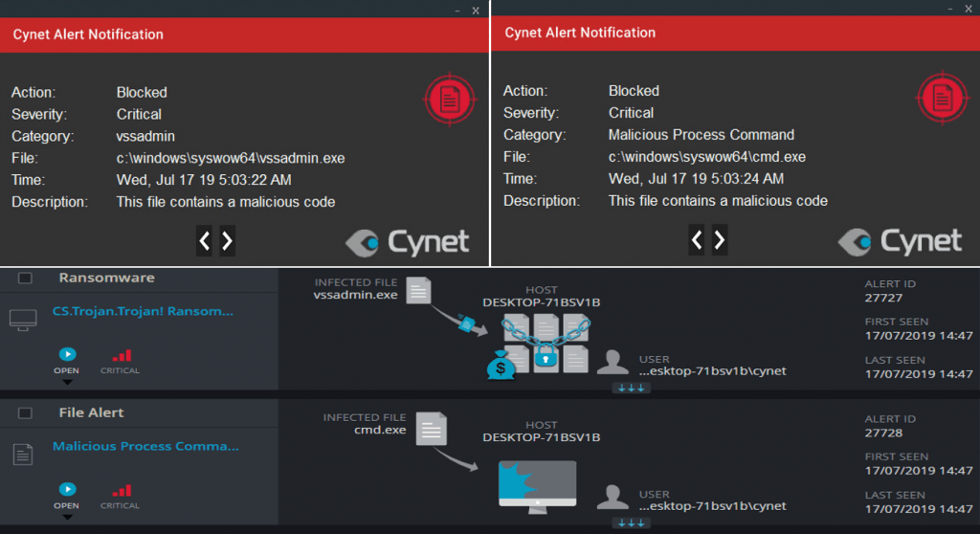The image size is (980, 534).
Task: Close the vssadmin alert notification window
Action: tap(476, 11)
